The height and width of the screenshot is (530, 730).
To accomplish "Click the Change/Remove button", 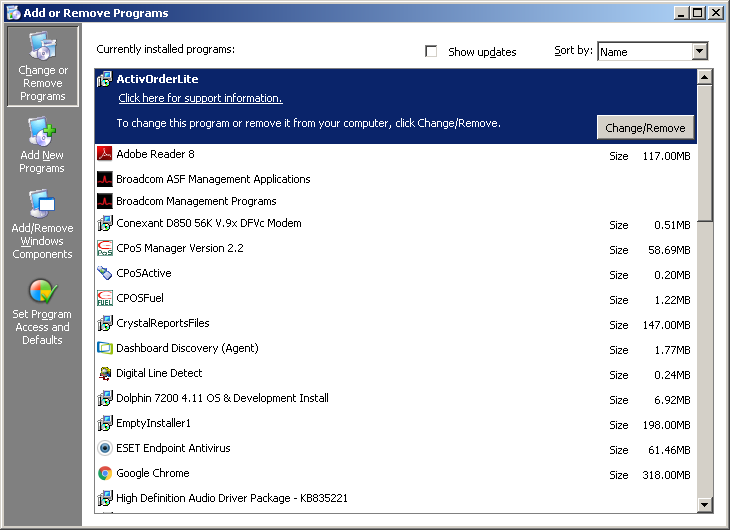I will (645, 128).
